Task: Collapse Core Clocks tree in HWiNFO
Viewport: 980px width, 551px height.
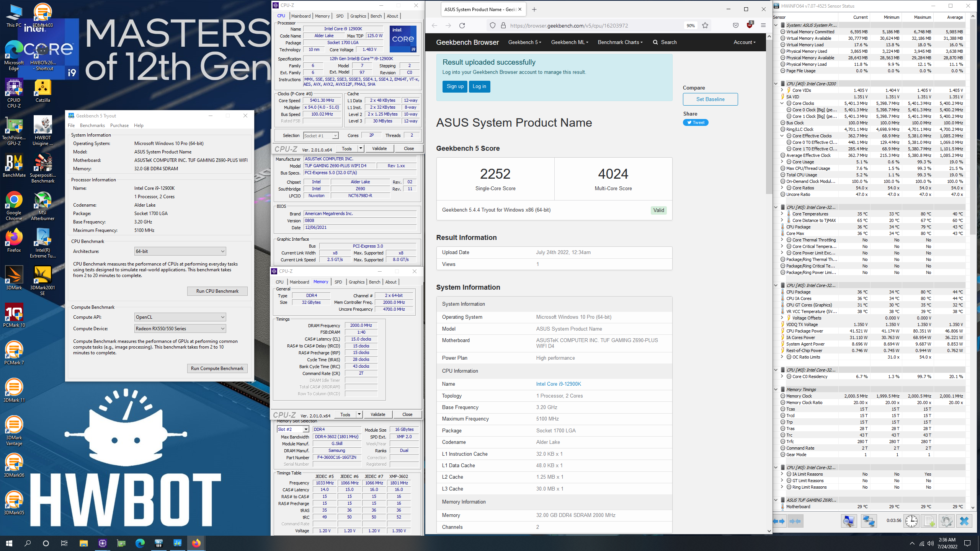Action: [782, 103]
